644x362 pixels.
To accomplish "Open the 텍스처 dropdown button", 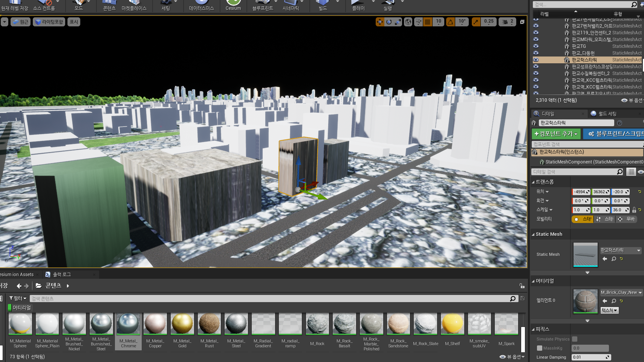I will click(x=609, y=310).
